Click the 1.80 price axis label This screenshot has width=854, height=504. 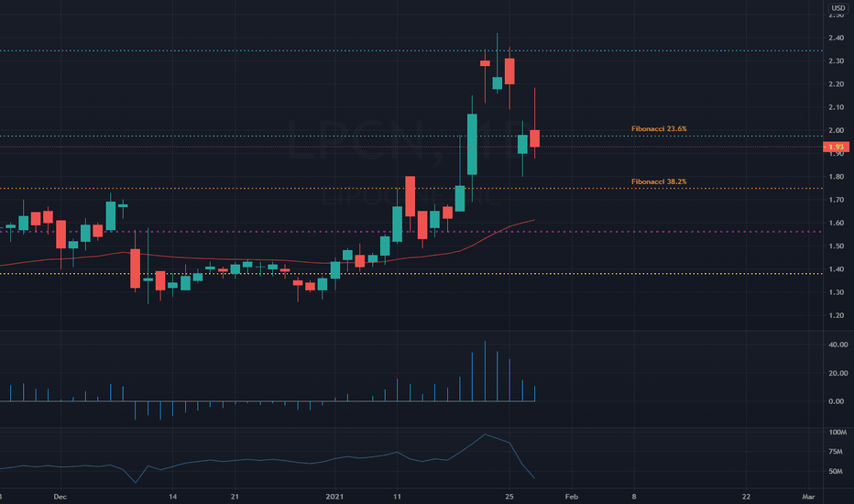pos(836,177)
